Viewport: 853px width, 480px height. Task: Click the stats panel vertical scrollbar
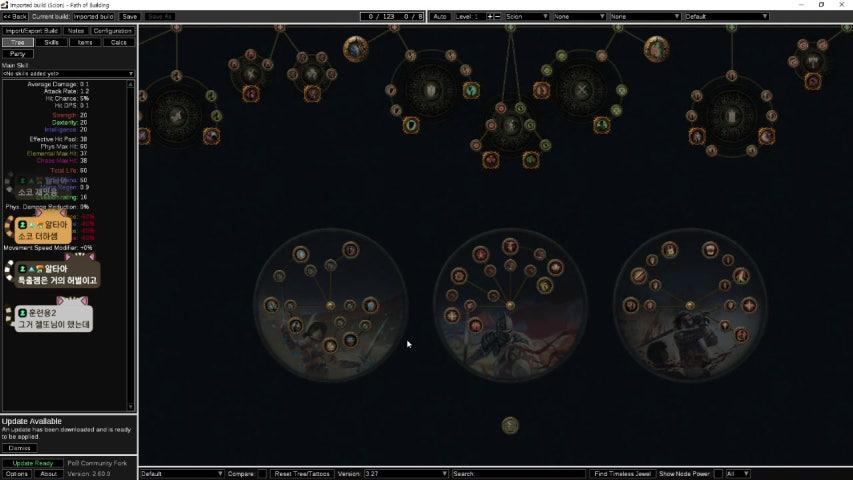[x=132, y=240]
